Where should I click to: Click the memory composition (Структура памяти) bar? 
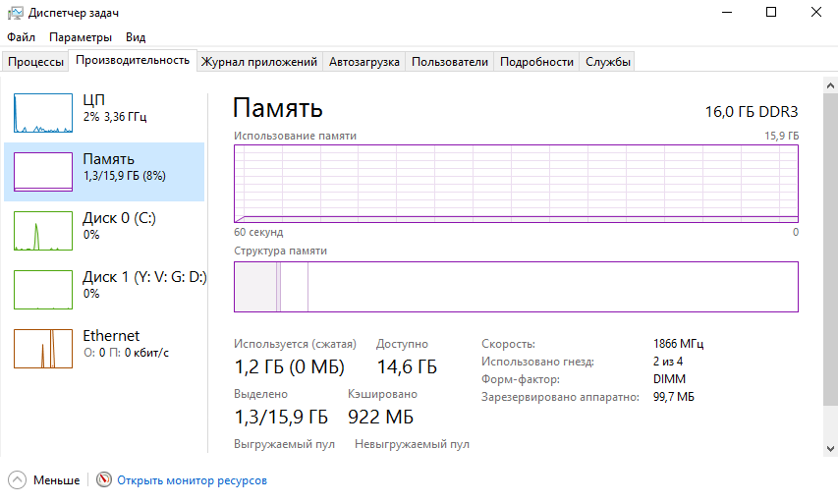pos(516,287)
